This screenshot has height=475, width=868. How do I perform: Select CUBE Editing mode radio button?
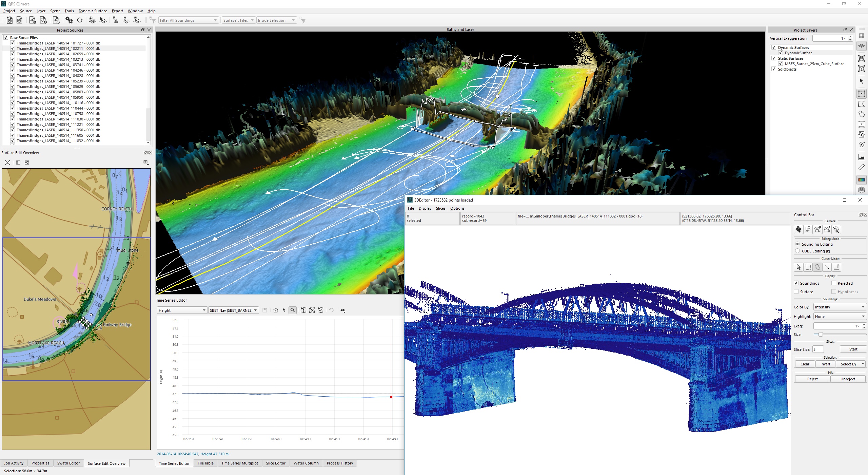(x=797, y=251)
